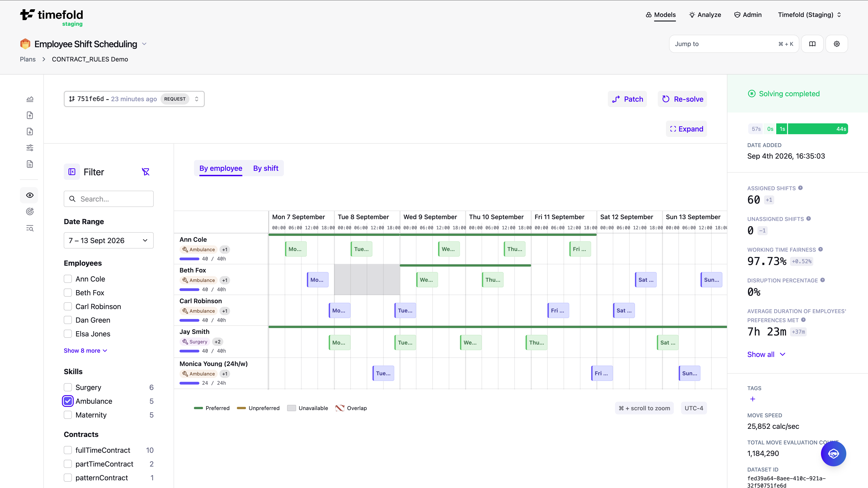Select the eye visualization sidebar icon

point(30,195)
